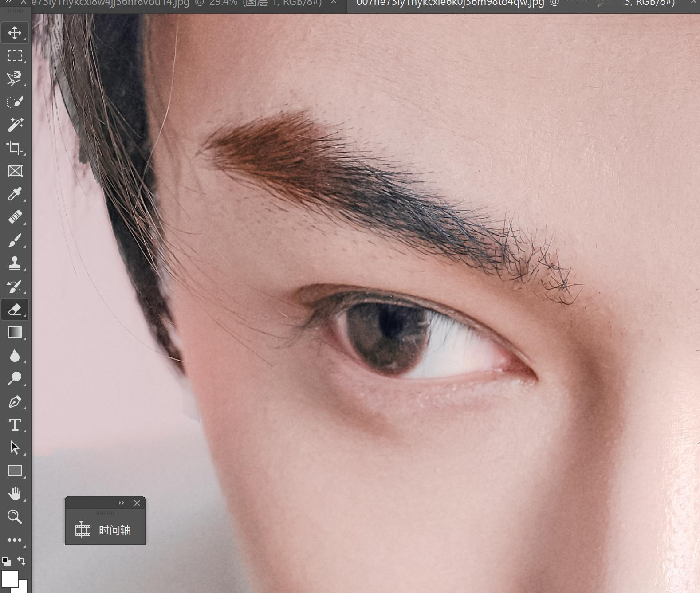
Task: Activate the Magic Wand tool
Action: pyautogui.click(x=15, y=125)
